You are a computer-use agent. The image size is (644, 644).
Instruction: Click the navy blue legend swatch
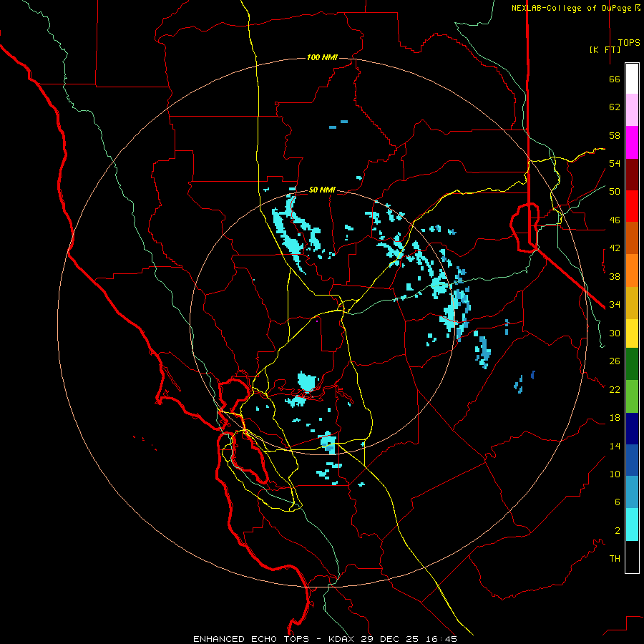[x=632, y=429]
